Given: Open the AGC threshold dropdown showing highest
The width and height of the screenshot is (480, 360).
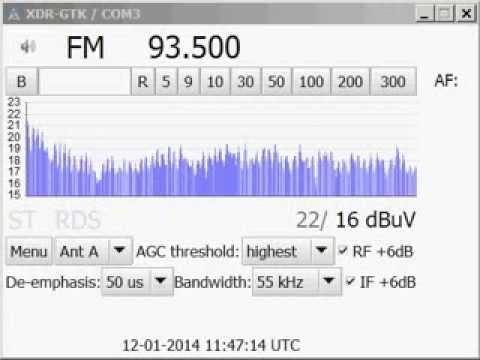Looking at the screenshot, I should tap(288, 251).
